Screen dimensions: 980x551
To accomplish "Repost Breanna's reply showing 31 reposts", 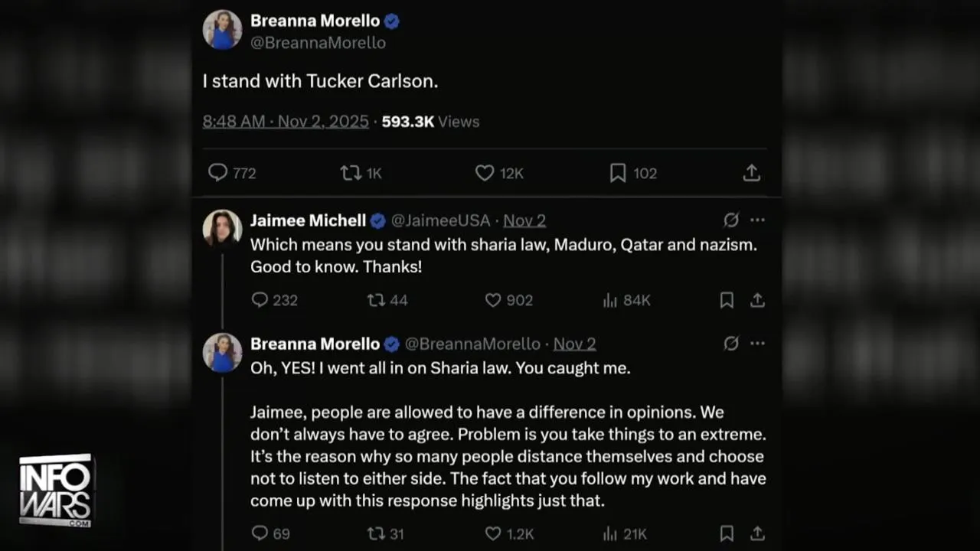I will point(376,533).
